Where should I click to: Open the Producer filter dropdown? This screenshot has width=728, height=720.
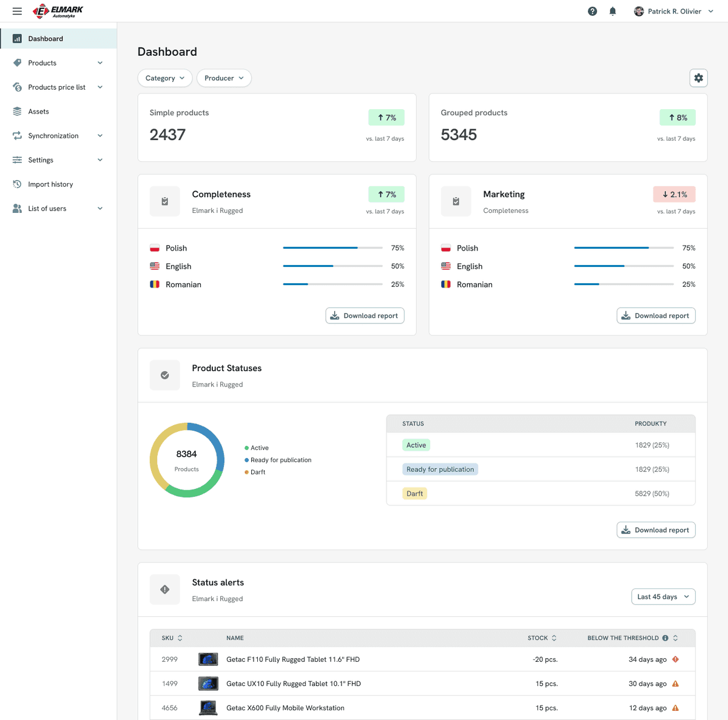point(224,78)
